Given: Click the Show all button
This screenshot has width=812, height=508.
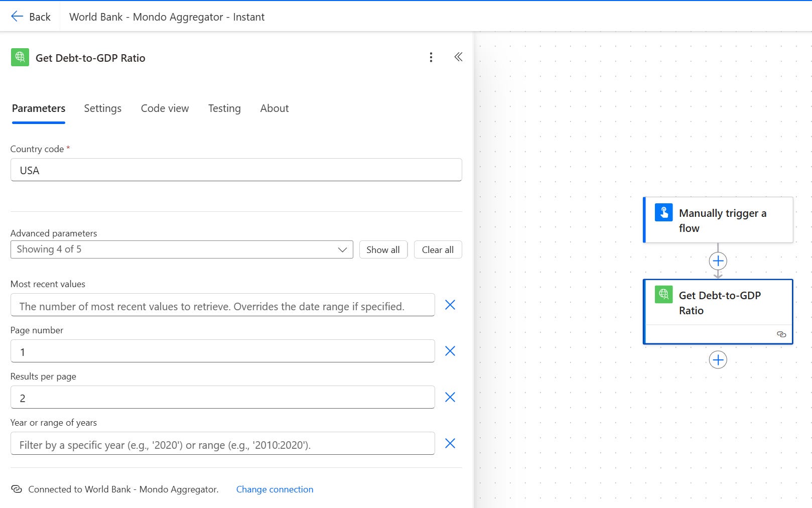Looking at the screenshot, I should click(383, 249).
